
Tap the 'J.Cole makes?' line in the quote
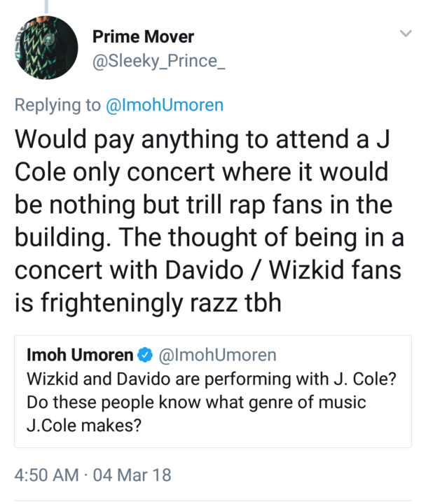click(84, 426)
